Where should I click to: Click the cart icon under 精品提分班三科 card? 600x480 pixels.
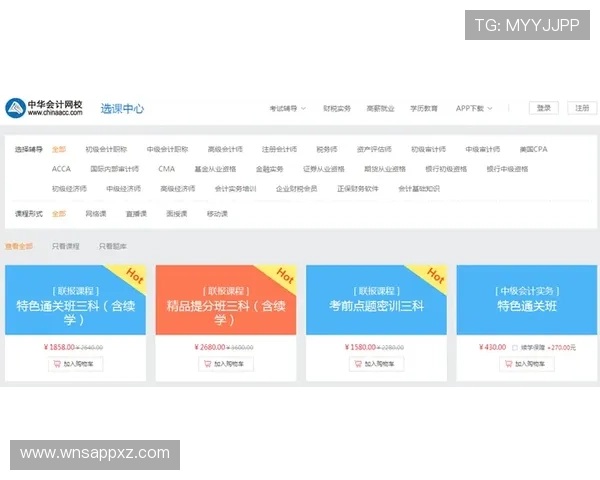pos(207,364)
